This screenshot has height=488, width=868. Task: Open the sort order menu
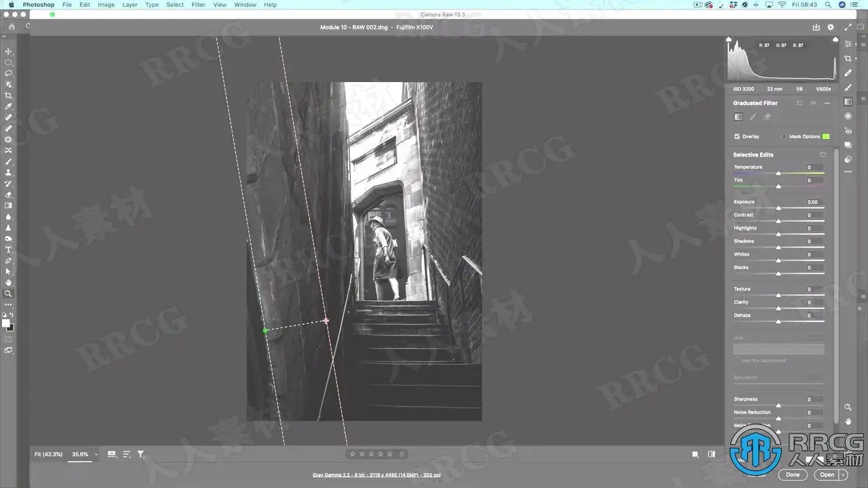(x=126, y=454)
